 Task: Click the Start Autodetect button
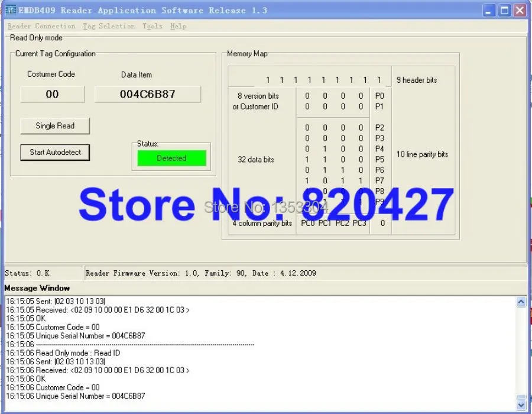point(54,152)
